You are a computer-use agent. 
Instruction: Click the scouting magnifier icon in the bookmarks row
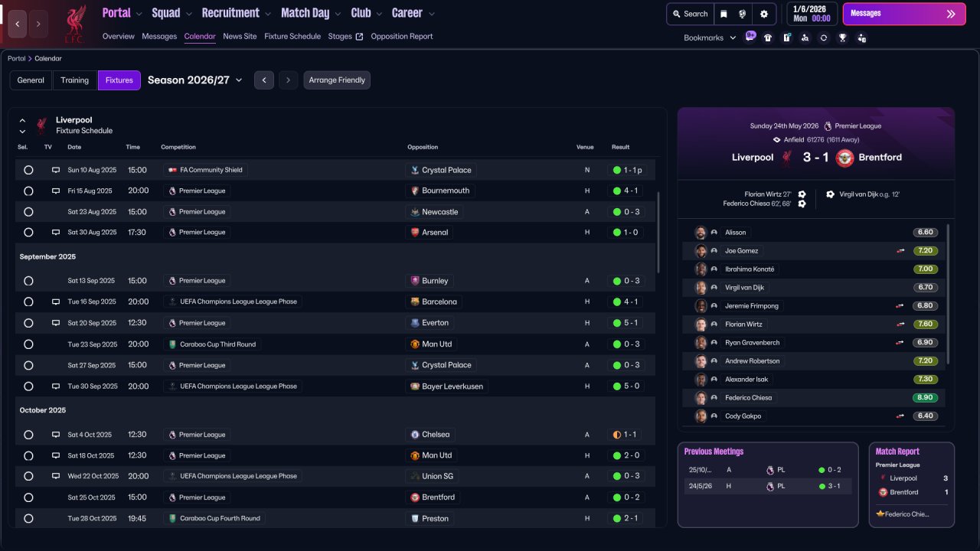tap(805, 37)
